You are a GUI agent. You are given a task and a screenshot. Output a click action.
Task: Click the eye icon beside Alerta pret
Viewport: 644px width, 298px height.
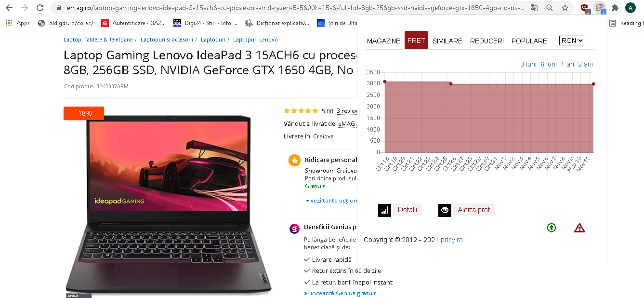coord(445,210)
